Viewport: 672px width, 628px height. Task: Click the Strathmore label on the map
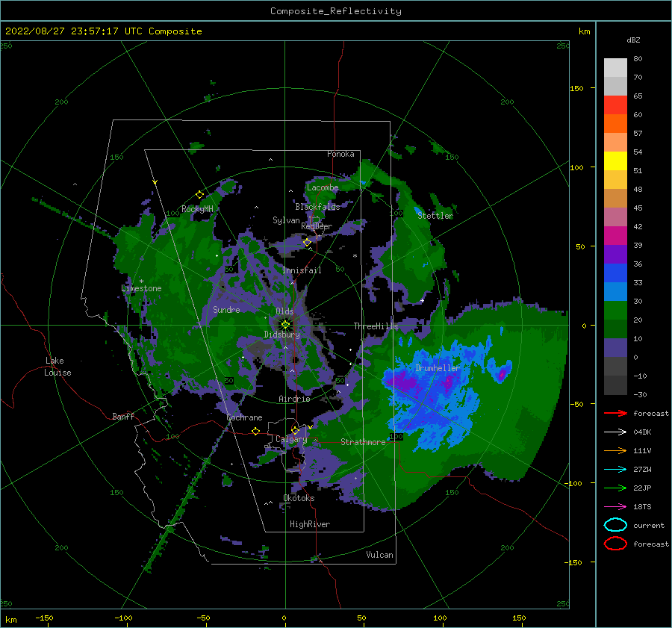pos(363,442)
